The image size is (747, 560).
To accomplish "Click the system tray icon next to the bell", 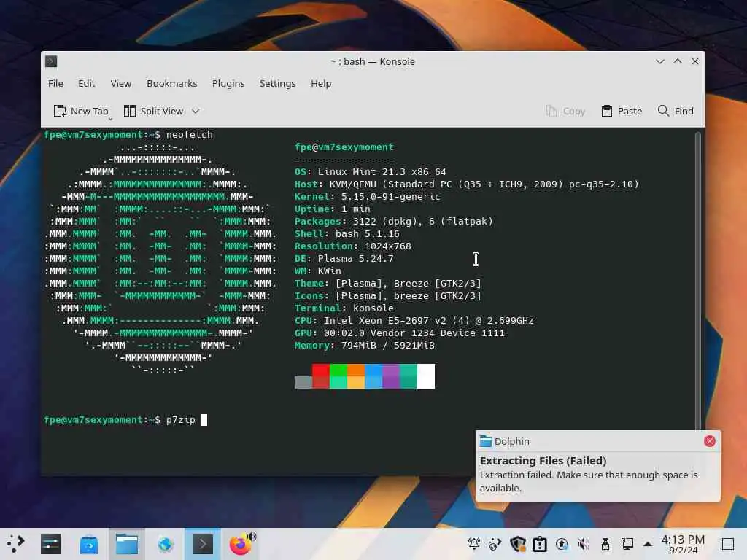I will 495,544.
